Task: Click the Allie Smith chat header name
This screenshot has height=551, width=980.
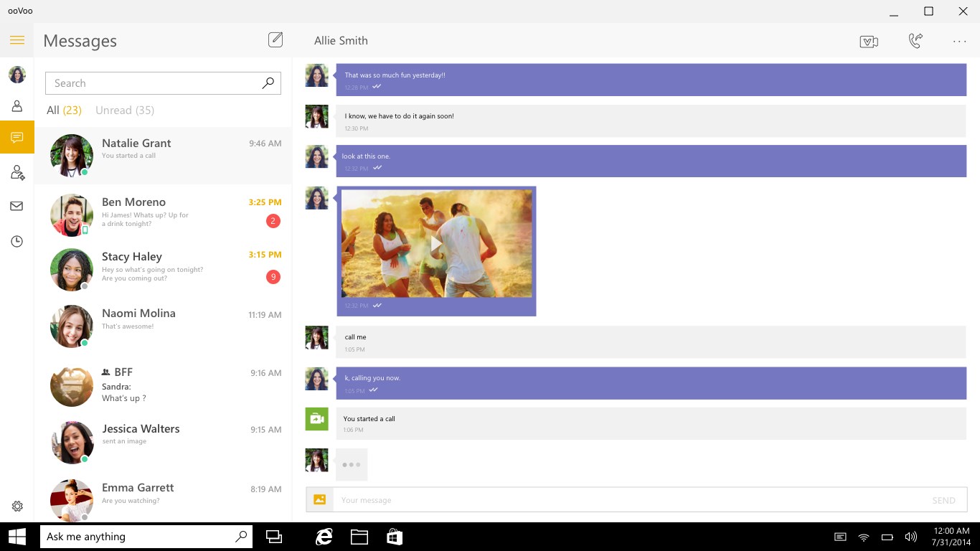Action: (341, 41)
